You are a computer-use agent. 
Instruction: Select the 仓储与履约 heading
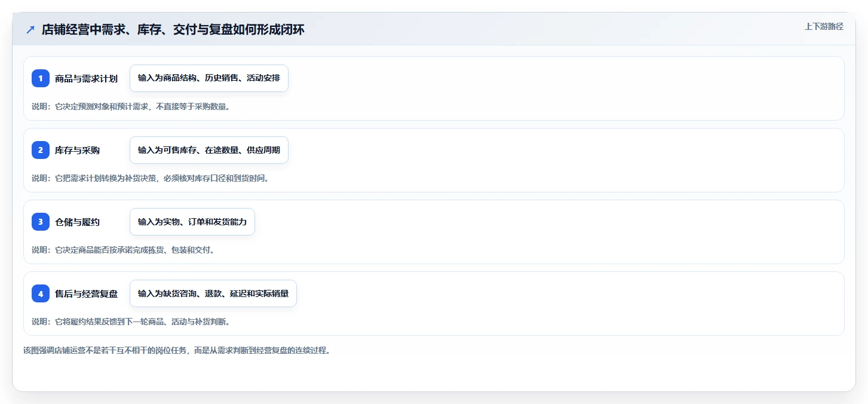pos(77,222)
